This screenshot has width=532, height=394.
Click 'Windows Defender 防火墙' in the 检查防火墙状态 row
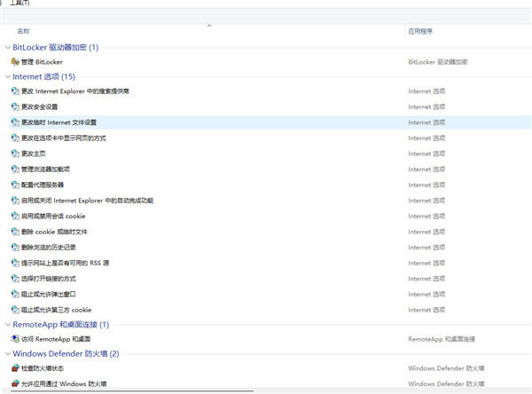pos(446,368)
